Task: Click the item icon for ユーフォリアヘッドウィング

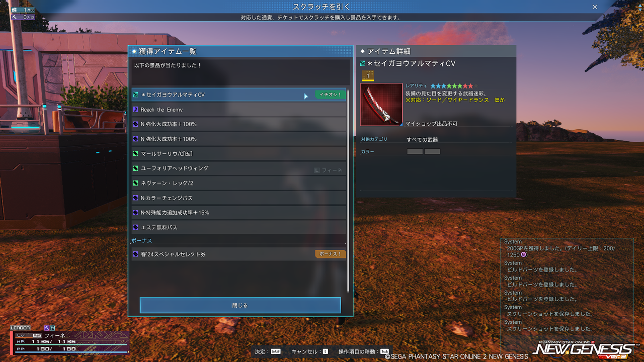Action: point(135,168)
